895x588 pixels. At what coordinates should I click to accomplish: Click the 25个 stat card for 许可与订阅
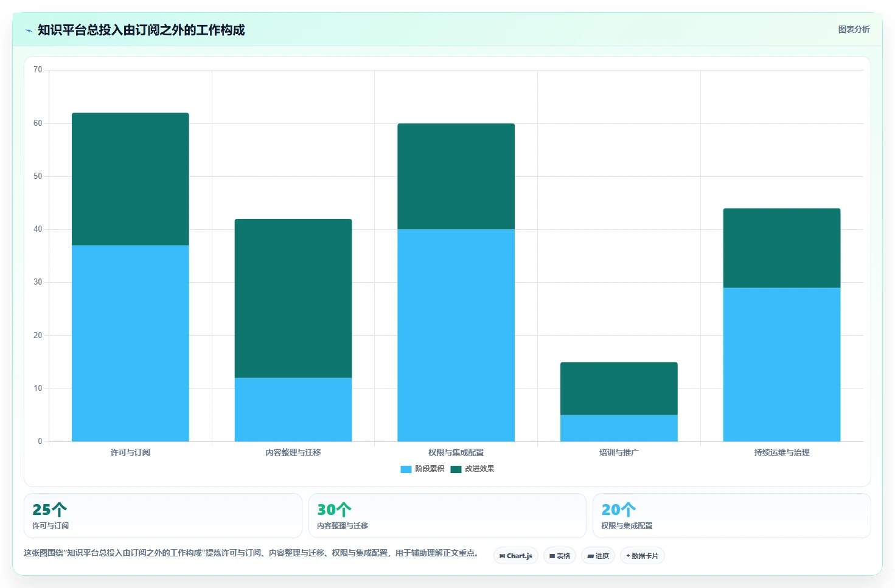coord(163,516)
